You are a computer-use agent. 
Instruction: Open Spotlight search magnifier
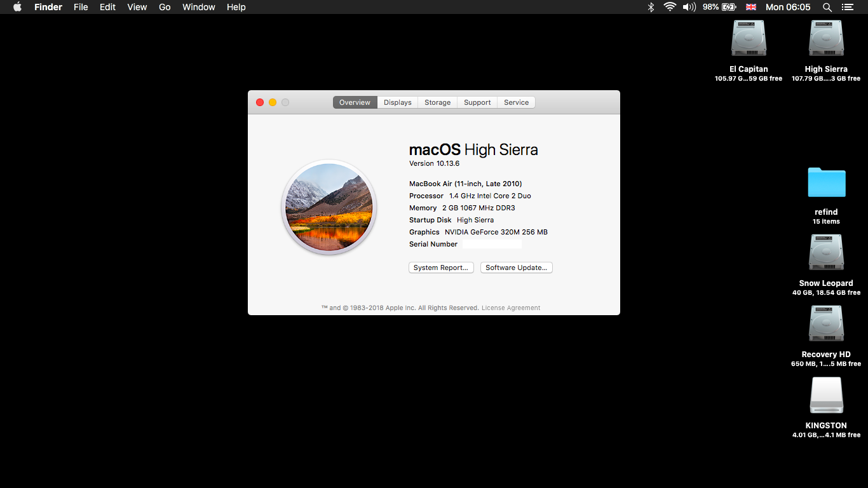(827, 7)
